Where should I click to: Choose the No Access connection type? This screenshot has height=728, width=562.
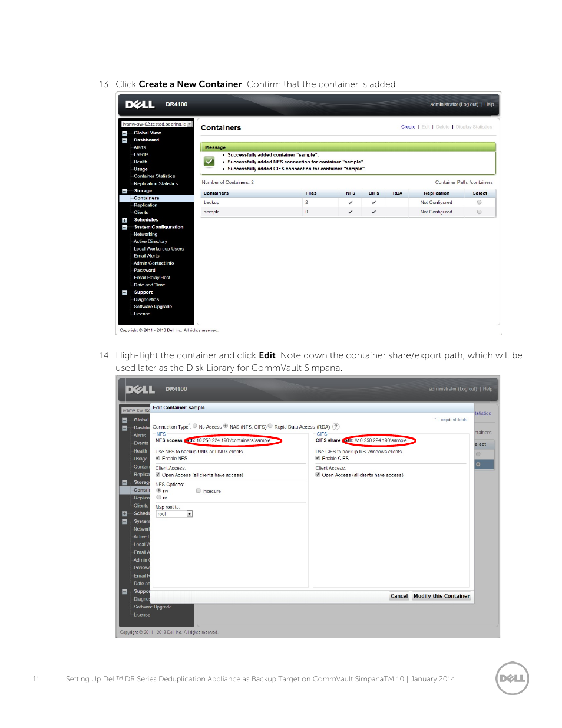(x=195, y=426)
